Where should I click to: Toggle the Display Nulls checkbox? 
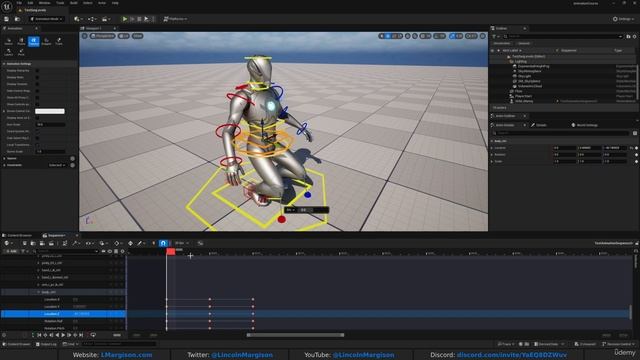[x=37, y=77]
